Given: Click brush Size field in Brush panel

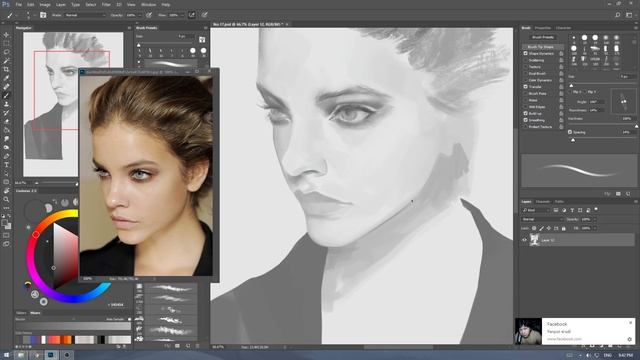Looking at the screenshot, I should point(627,76).
